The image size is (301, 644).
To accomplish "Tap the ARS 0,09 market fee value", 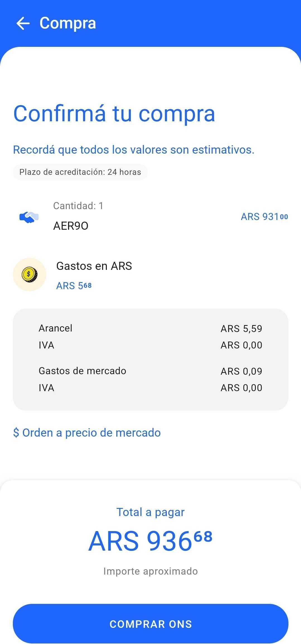I will coord(242,371).
